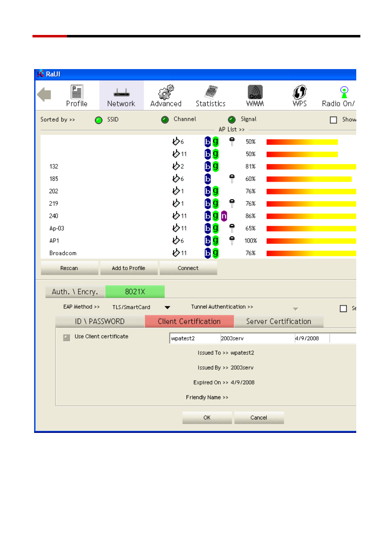
Task: Select the 132 SSID entry
Action: [54, 166]
